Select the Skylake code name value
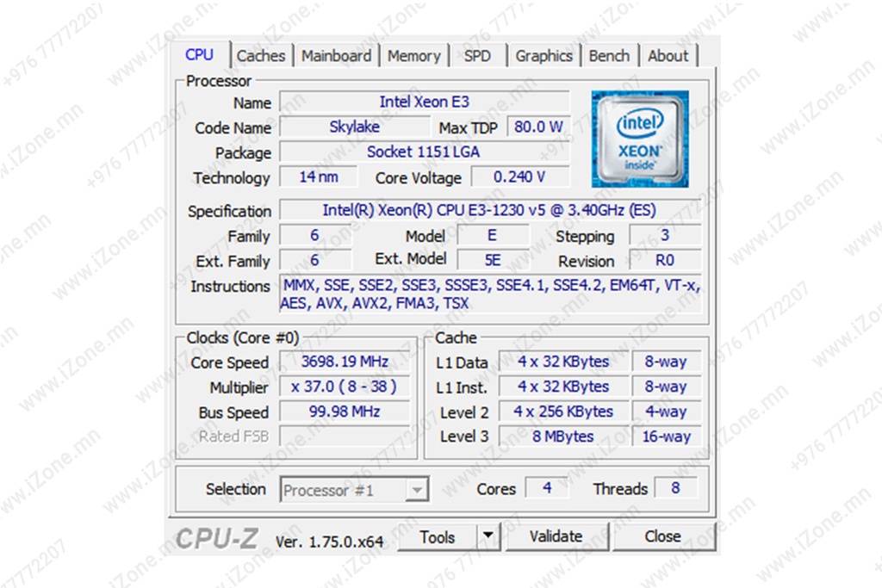Viewport: 882px width, 588px height. pyautogui.click(x=354, y=127)
